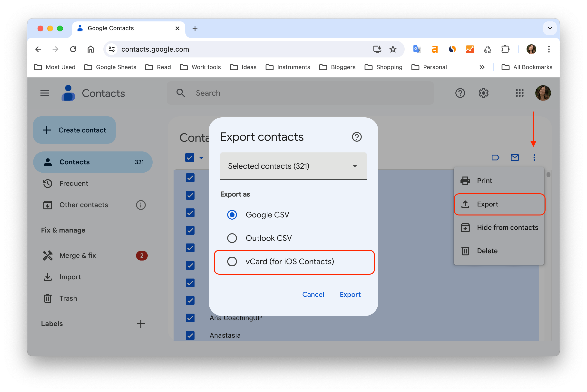Uncheck the Anastasia contact checkbox
Image resolution: width=587 pixels, height=392 pixels.
click(190, 336)
